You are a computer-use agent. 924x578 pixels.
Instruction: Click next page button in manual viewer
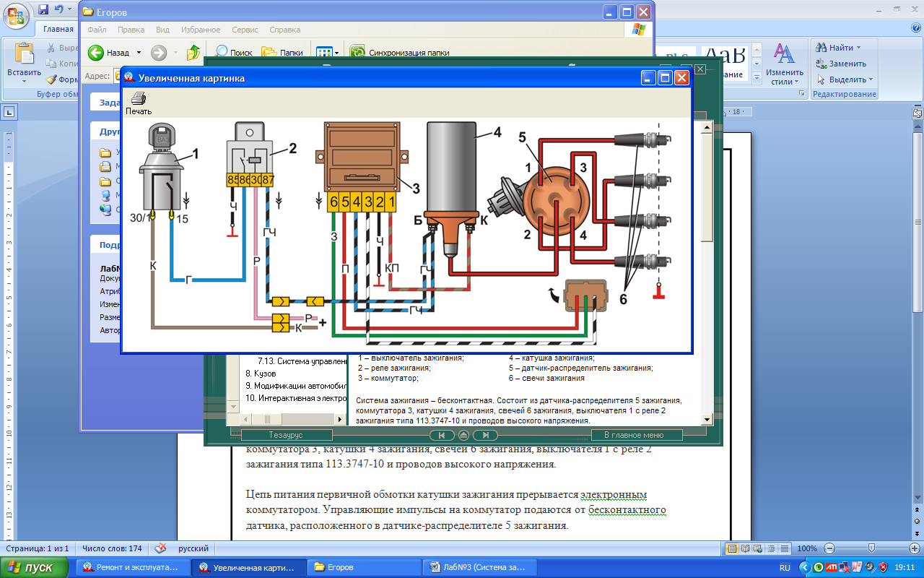pos(486,435)
